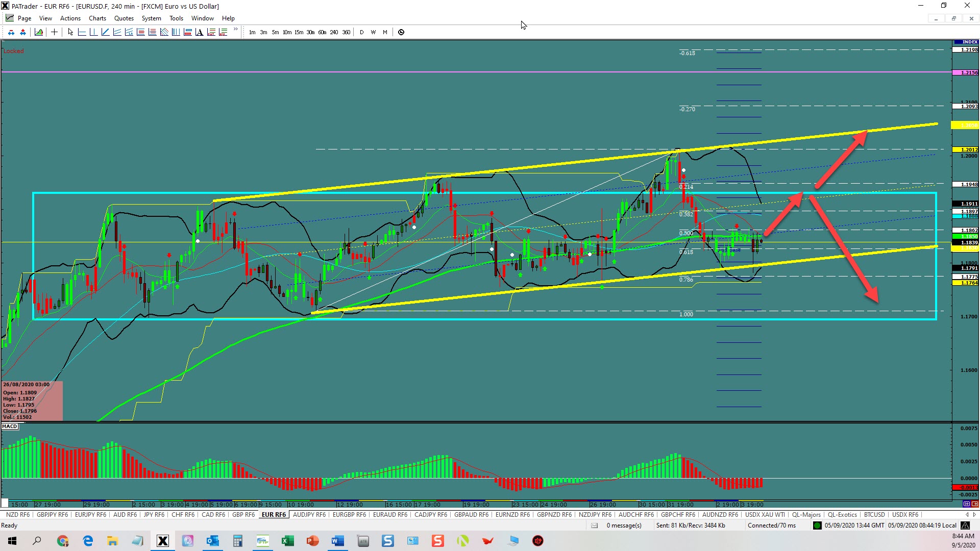
Task: Switch chart to 5m timeframe
Action: (x=275, y=32)
